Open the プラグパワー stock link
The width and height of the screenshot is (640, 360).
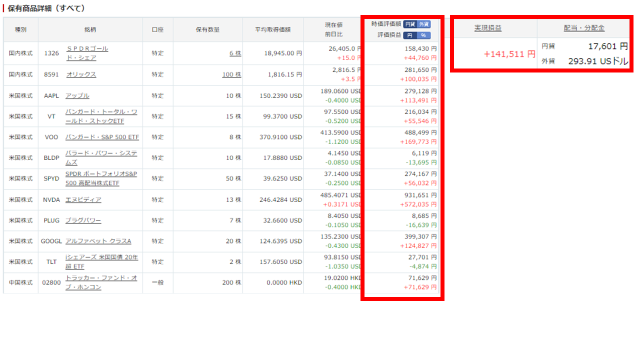pyautogui.click(x=83, y=220)
